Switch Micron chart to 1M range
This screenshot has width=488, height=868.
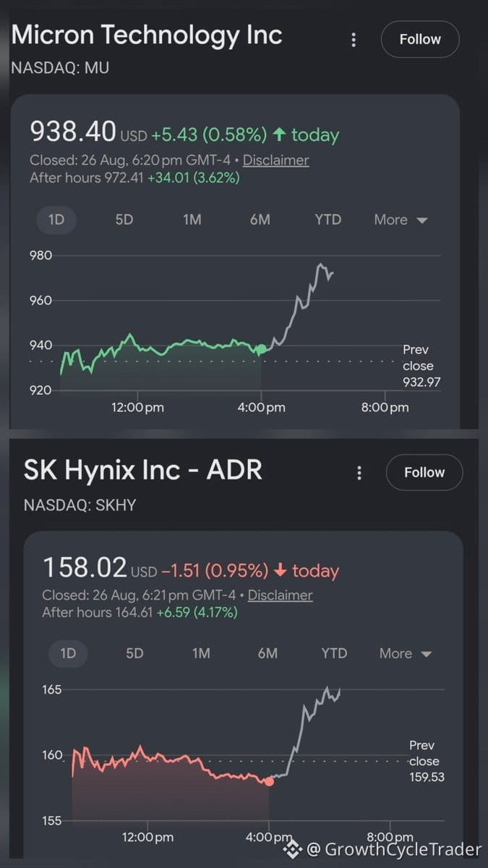(192, 220)
